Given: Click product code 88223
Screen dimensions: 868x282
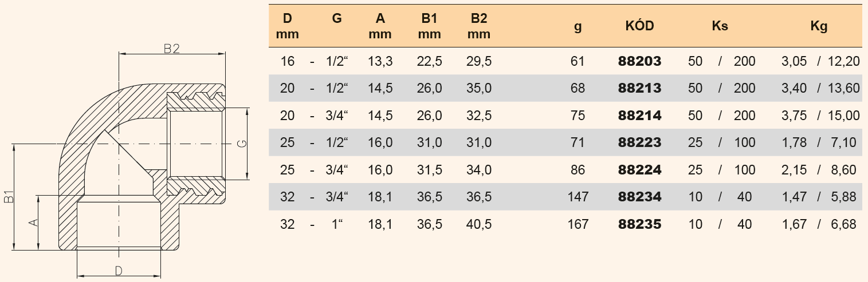Looking at the screenshot, I should tap(640, 142).
